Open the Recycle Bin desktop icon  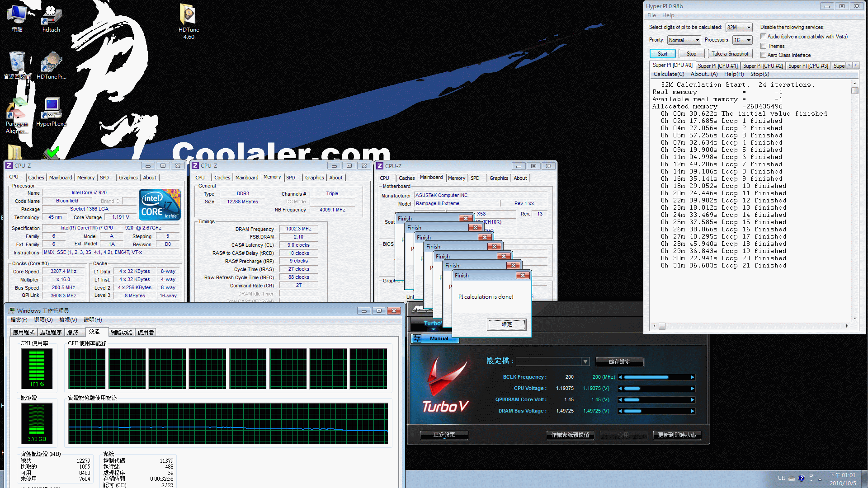point(17,66)
